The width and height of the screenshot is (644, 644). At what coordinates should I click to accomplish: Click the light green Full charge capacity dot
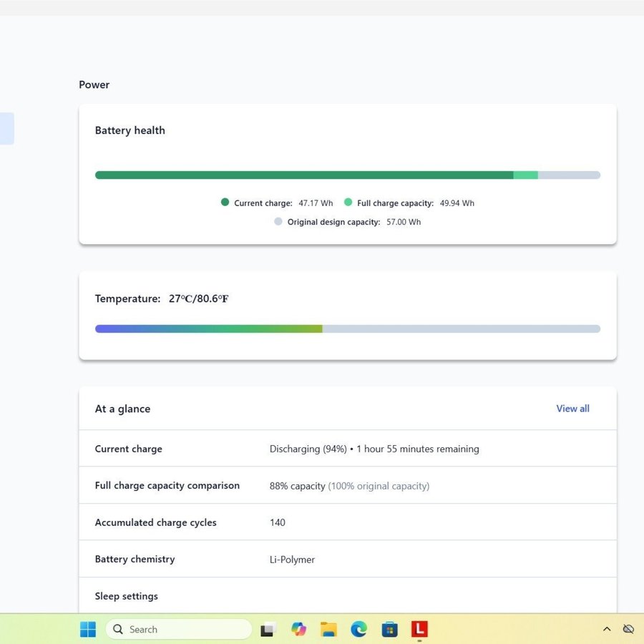[x=348, y=203]
